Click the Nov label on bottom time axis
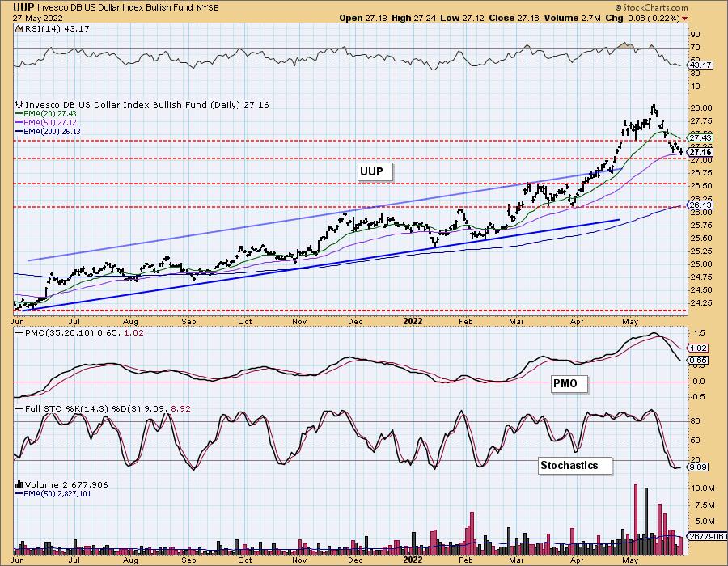Image resolution: width=728 pixels, height=566 pixels. (299, 560)
